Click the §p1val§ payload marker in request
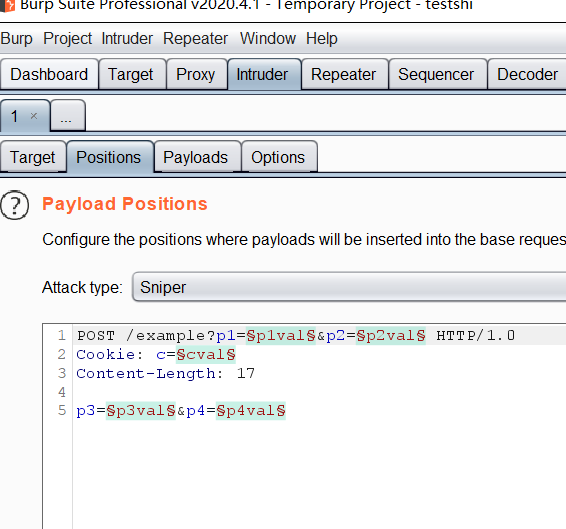 281,336
